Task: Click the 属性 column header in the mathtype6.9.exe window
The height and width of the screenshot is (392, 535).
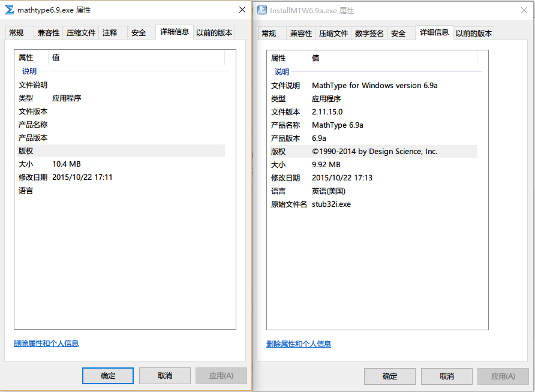Action: [x=31, y=58]
